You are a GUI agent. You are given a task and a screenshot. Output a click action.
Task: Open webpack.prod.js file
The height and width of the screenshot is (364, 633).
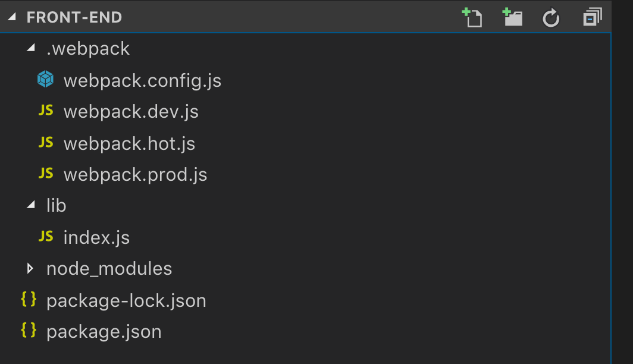(x=135, y=175)
